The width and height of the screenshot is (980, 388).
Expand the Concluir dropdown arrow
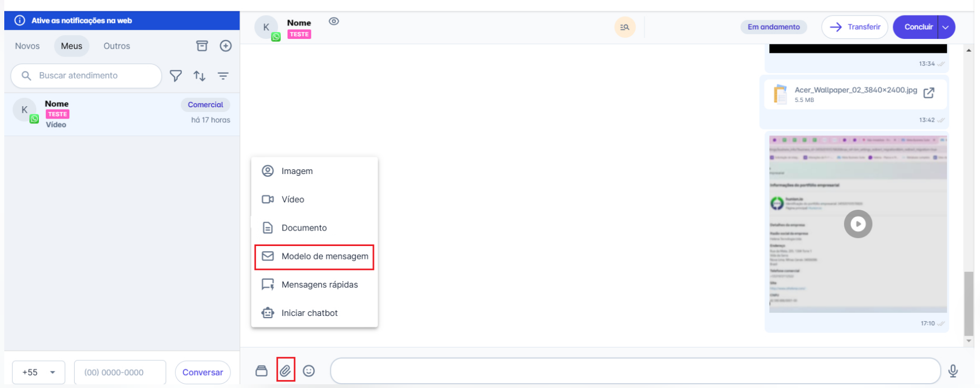(x=945, y=27)
